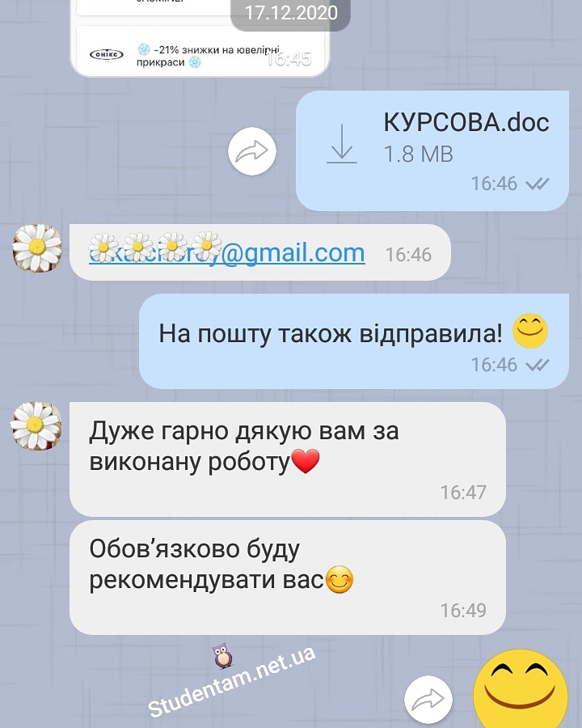Viewport: 582px width, 728px height.
Task: Tap the Studentam.net.ua watermark text
Action: tap(232, 681)
